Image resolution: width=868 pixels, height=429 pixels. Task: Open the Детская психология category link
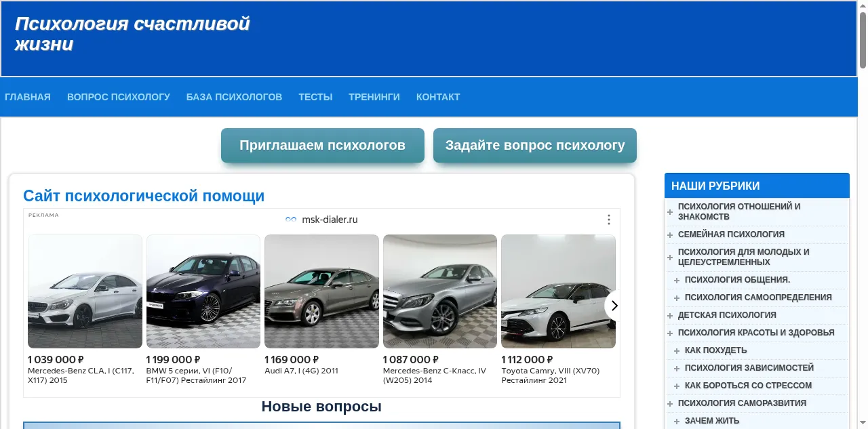[727, 315]
